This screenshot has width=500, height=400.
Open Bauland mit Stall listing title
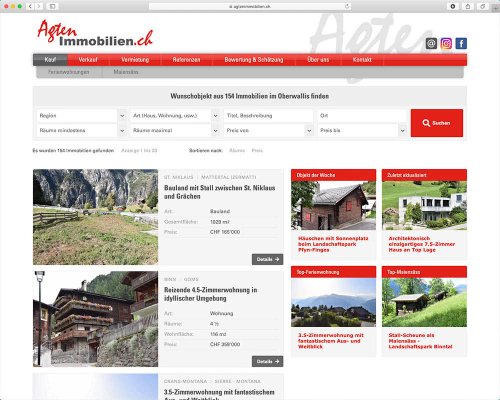219,192
